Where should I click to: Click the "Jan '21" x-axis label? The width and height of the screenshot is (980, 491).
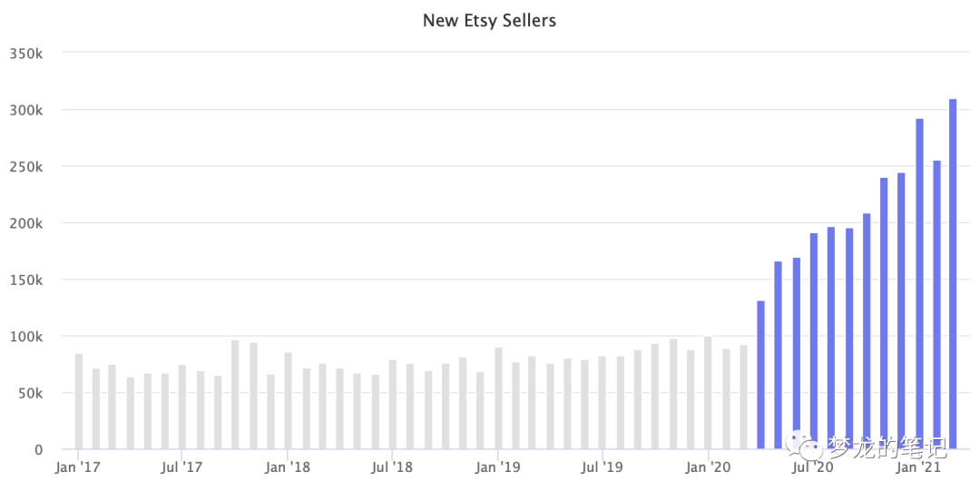918,468
